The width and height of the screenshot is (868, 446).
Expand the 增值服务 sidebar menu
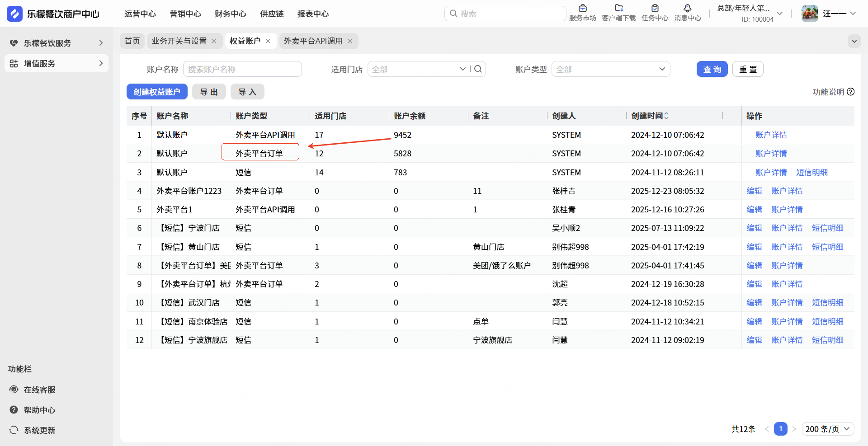pyautogui.click(x=57, y=63)
